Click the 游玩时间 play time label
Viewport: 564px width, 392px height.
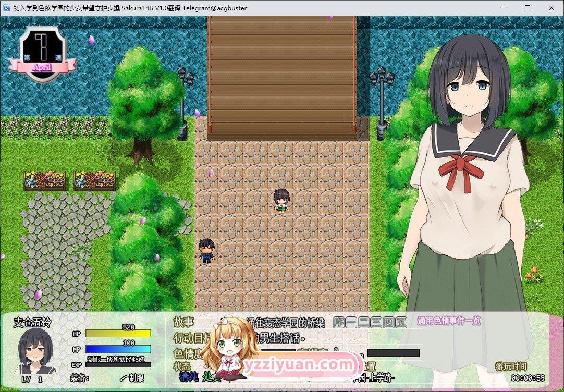click(511, 366)
